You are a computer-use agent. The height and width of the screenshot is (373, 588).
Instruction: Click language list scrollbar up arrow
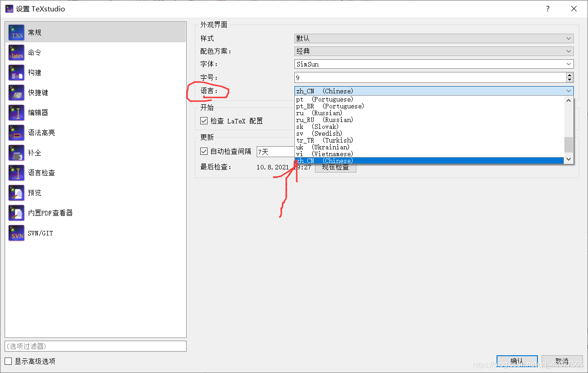(x=568, y=100)
